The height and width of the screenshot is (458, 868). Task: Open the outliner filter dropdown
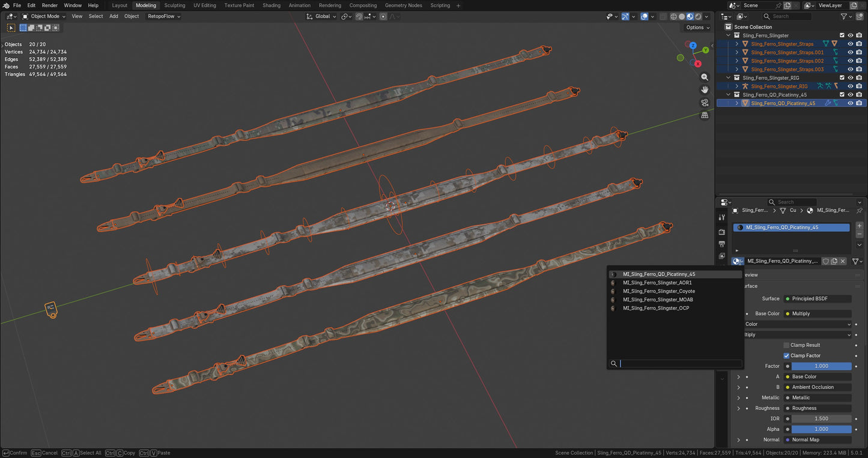pyautogui.click(x=846, y=16)
